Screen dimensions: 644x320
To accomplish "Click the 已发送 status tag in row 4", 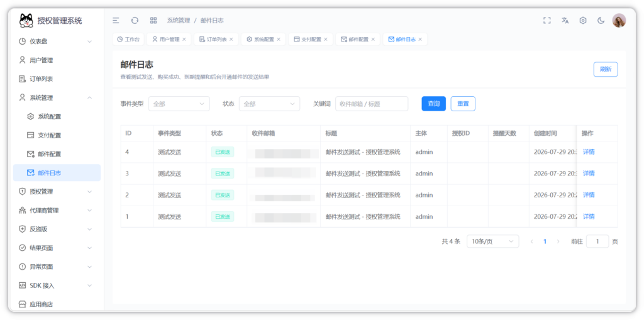I will [x=223, y=152].
